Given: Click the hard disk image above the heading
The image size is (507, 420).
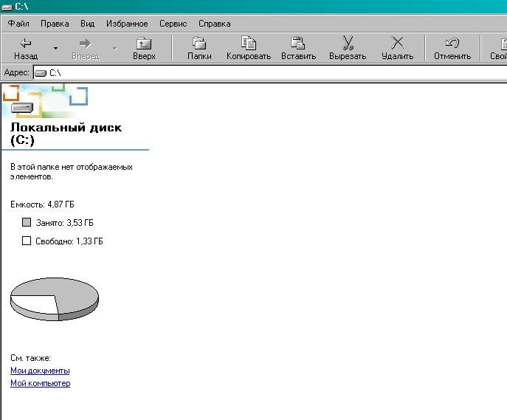Looking at the screenshot, I should (x=22, y=108).
